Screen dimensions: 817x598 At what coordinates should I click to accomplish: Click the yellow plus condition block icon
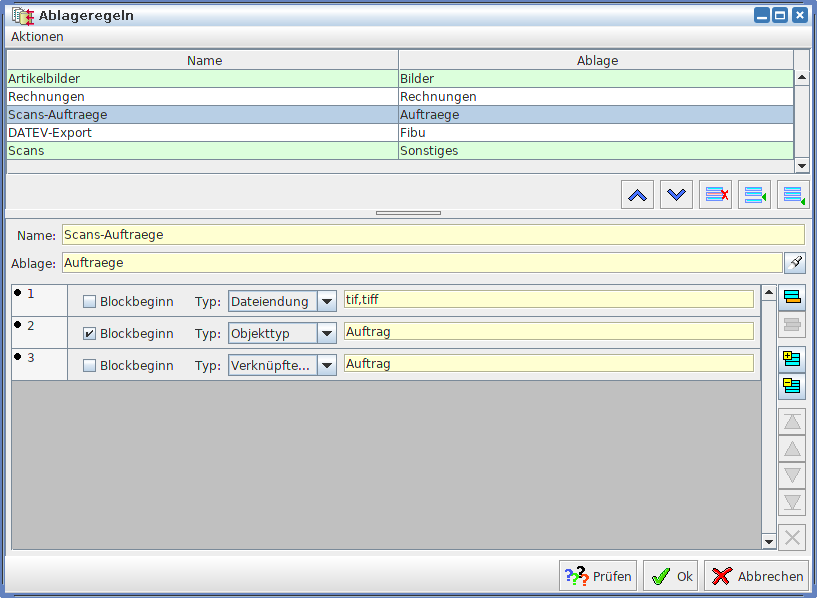coord(792,358)
